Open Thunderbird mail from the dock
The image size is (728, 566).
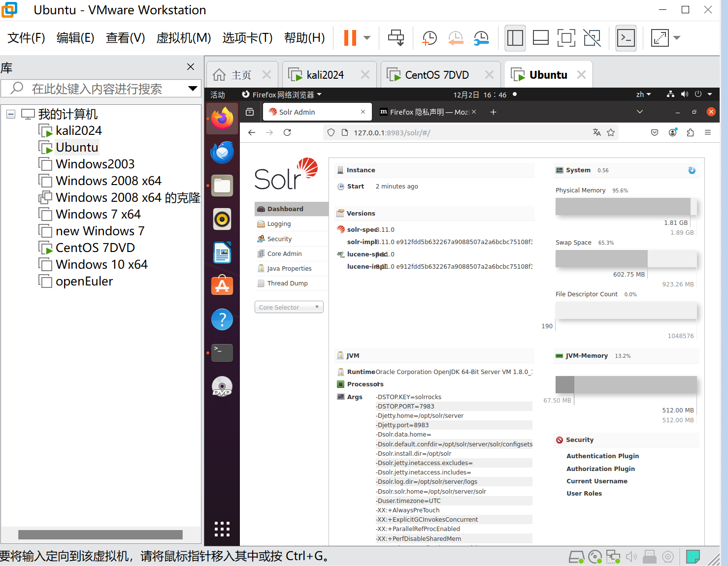[222, 152]
